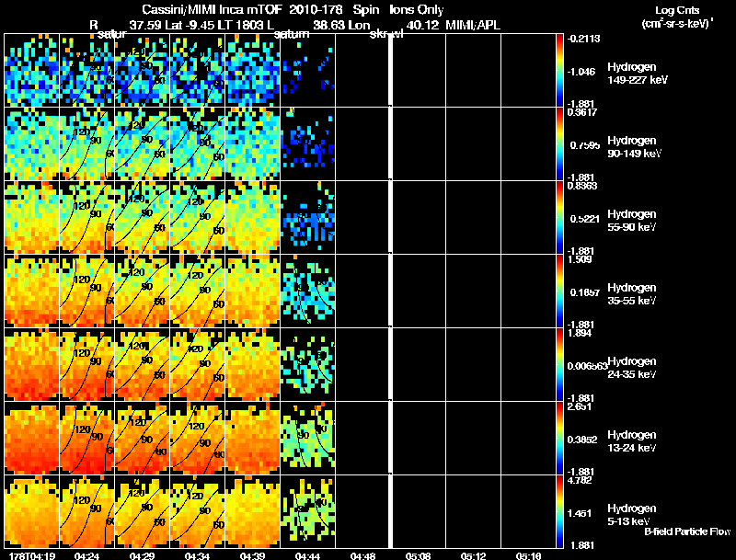The image size is (736, 560).
Task: Click the B-field Particle Flow legend text
Action: click(686, 531)
